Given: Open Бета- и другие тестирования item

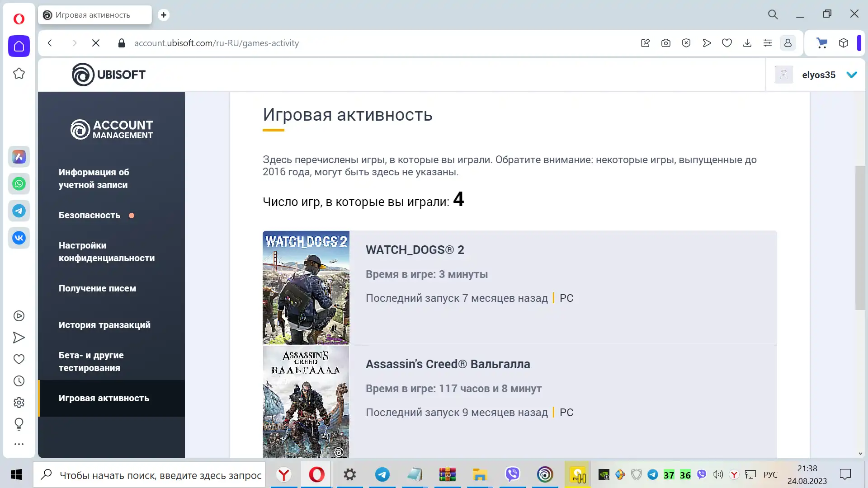Looking at the screenshot, I should point(91,361).
